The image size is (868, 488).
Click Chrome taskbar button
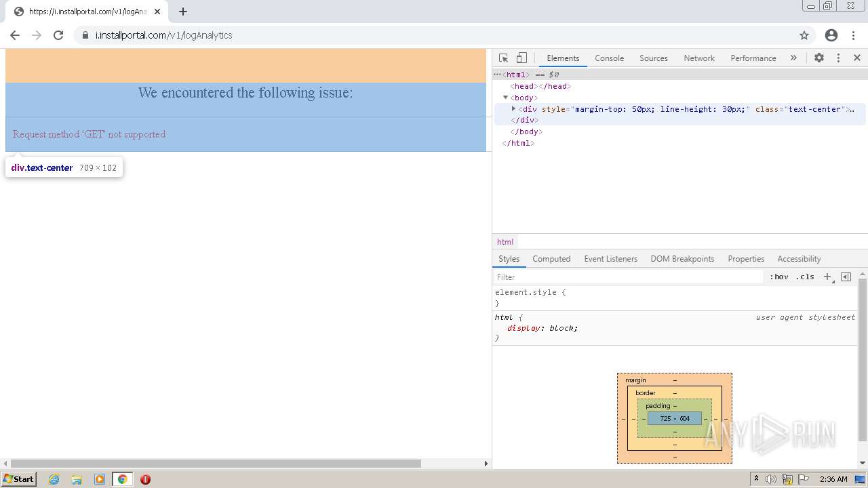(123, 479)
